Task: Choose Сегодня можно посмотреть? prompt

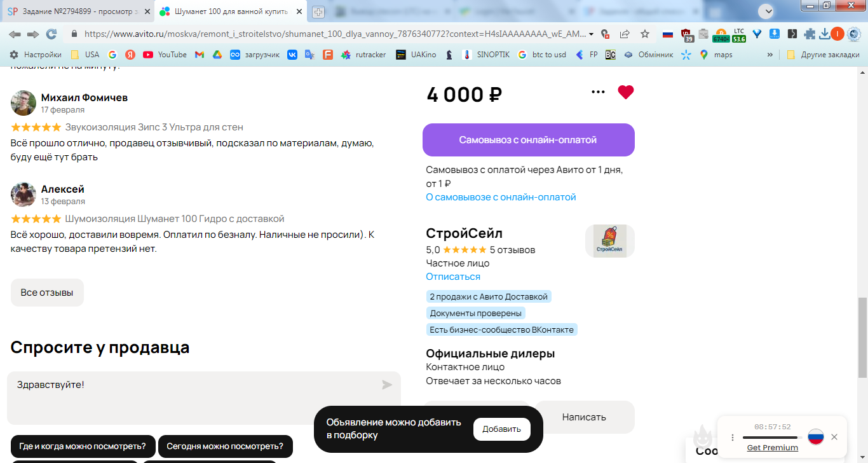Action: [x=225, y=446]
